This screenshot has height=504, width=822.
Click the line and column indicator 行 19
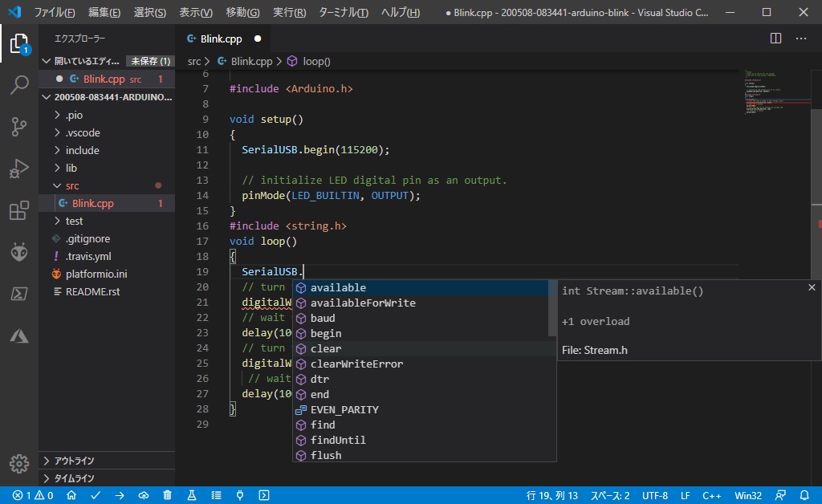pos(551,496)
